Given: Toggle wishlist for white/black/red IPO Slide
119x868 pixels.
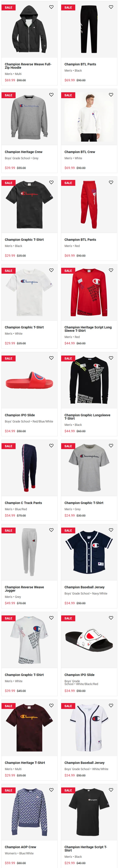Looking at the screenshot, I should click(x=111, y=618).
